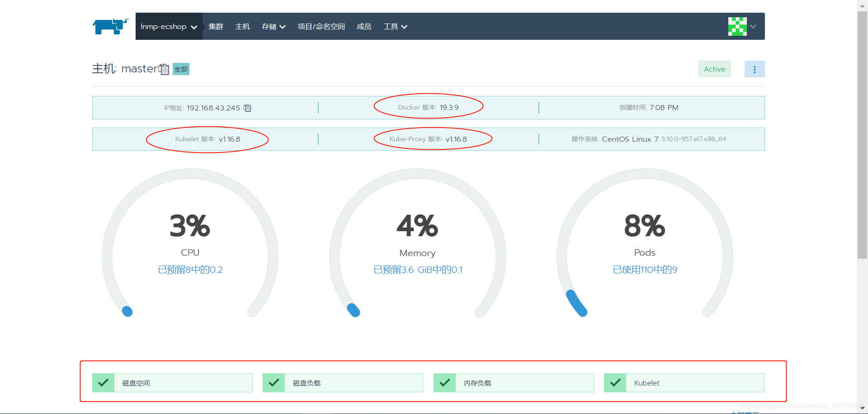This screenshot has height=414, width=868.
Task: Open the 主机 menu item
Action: click(x=242, y=26)
